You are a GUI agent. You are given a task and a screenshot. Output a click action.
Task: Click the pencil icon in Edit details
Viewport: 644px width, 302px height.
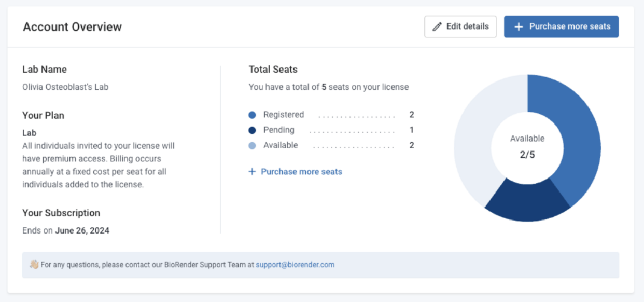tap(437, 26)
